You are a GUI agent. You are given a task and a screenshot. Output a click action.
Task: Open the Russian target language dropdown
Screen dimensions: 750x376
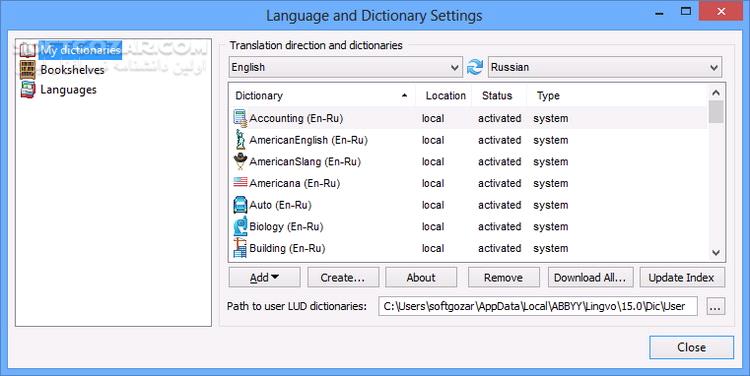coord(605,67)
